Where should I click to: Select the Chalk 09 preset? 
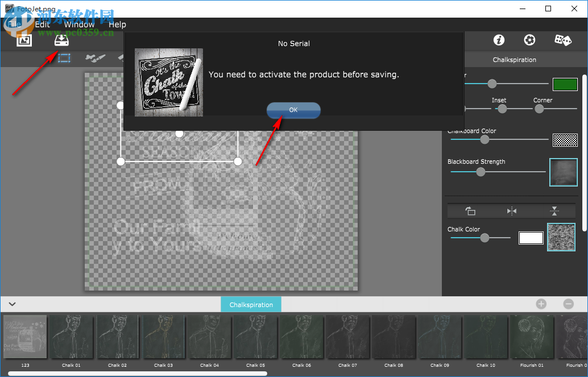pos(440,337)
